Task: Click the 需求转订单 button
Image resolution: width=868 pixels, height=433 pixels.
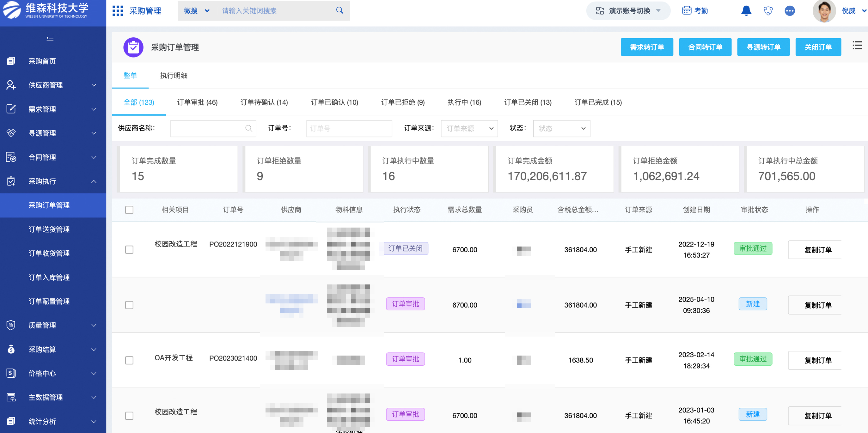Action: click(647, 47)
